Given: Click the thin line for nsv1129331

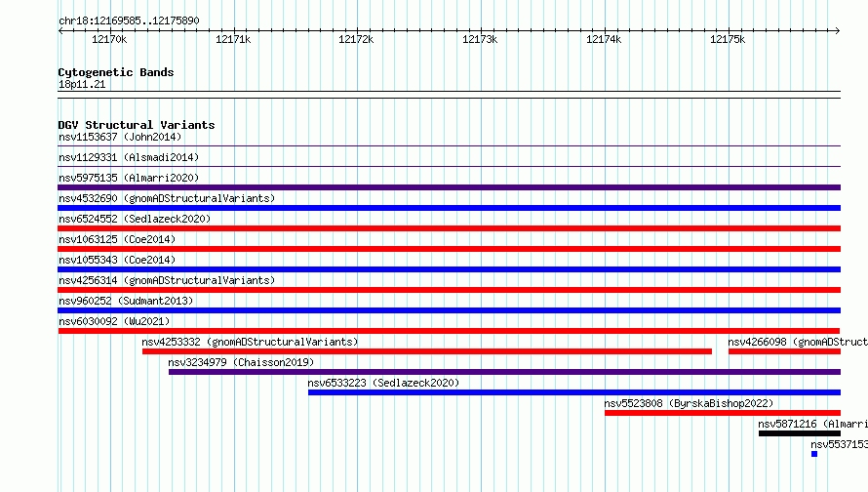Looking at the screenshot, I should (x=449, y=166).
